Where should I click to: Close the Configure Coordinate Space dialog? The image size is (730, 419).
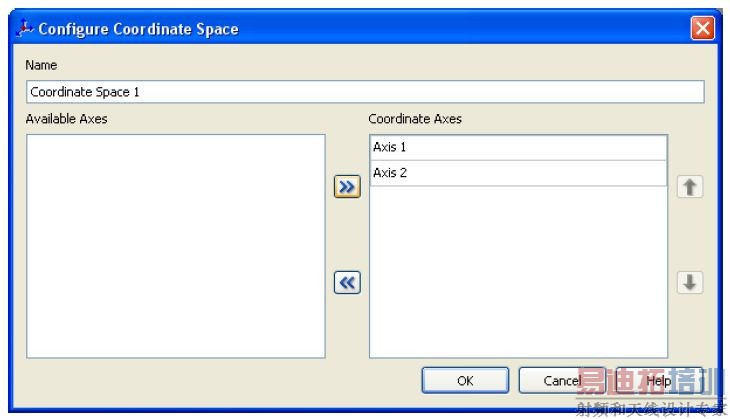pyautogui.click(x=702, y=28)
